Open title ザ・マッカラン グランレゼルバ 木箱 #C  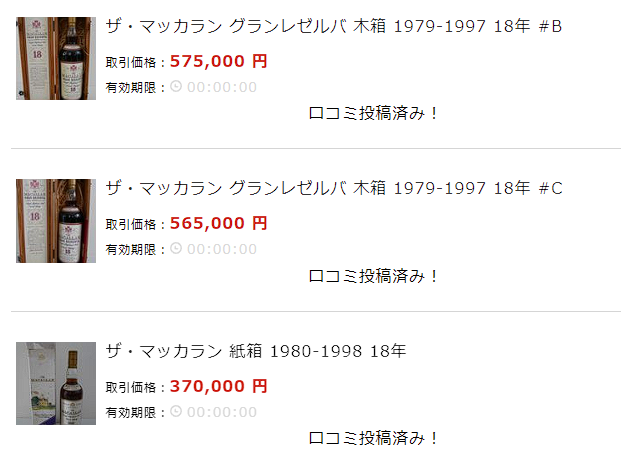coord(333,188)
